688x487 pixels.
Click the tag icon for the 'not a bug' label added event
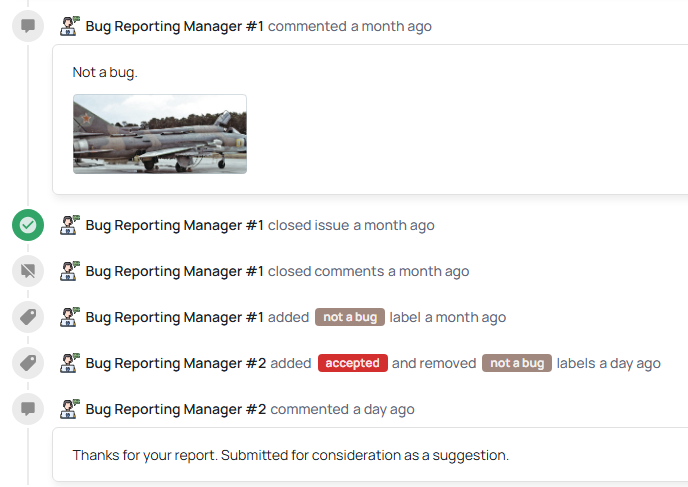coord(28,317)
